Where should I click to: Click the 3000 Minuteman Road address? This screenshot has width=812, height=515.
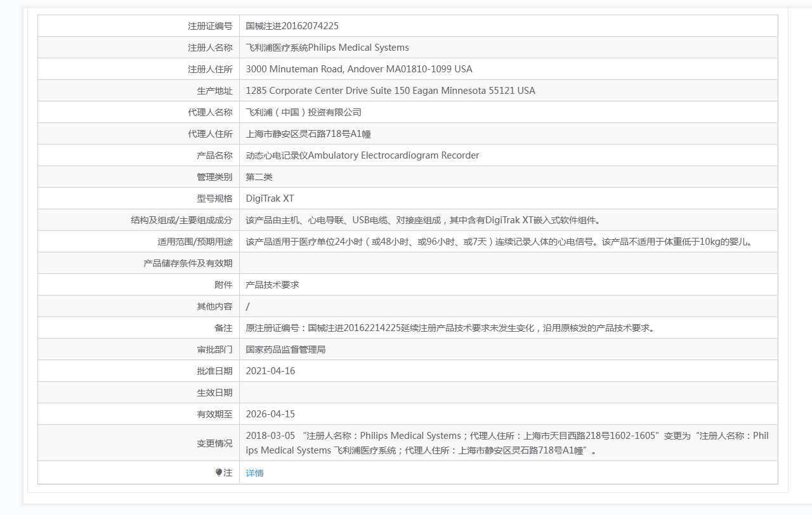pos(359,69)
